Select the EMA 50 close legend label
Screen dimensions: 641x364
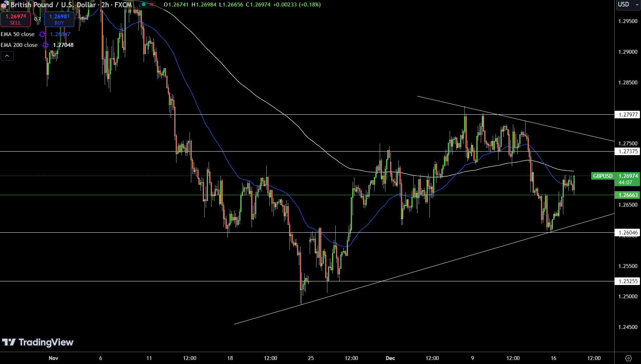pyautogui.click(x=18, y=34)
